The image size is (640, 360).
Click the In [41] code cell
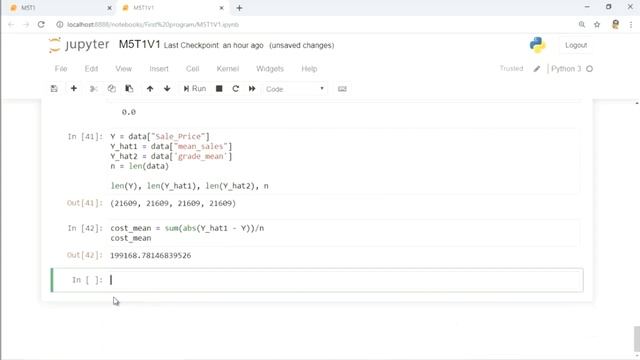point(344,161)
